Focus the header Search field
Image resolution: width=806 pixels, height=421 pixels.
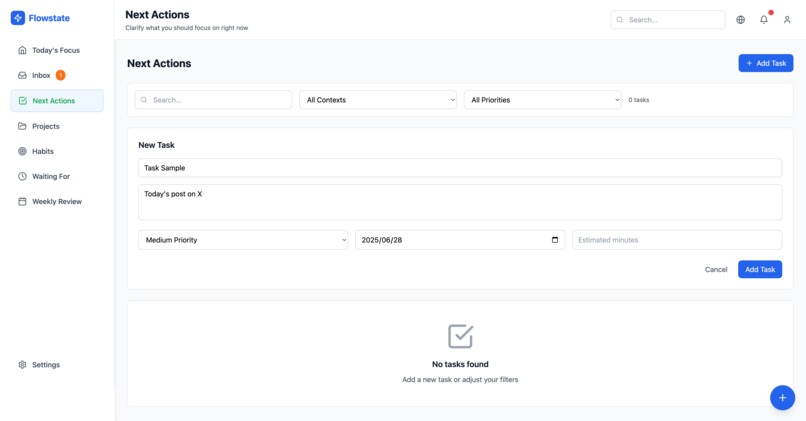[668, 20]
